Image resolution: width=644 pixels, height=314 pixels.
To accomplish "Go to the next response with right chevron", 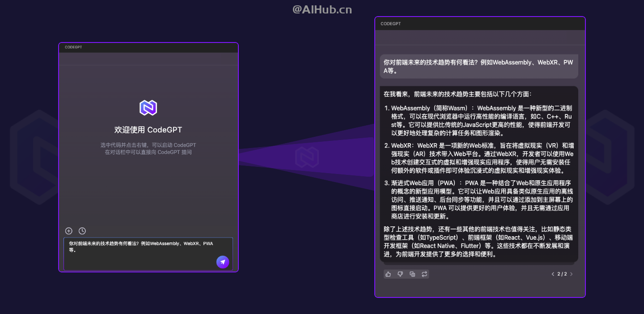I will pyautogui.click(x=572, y=274).
